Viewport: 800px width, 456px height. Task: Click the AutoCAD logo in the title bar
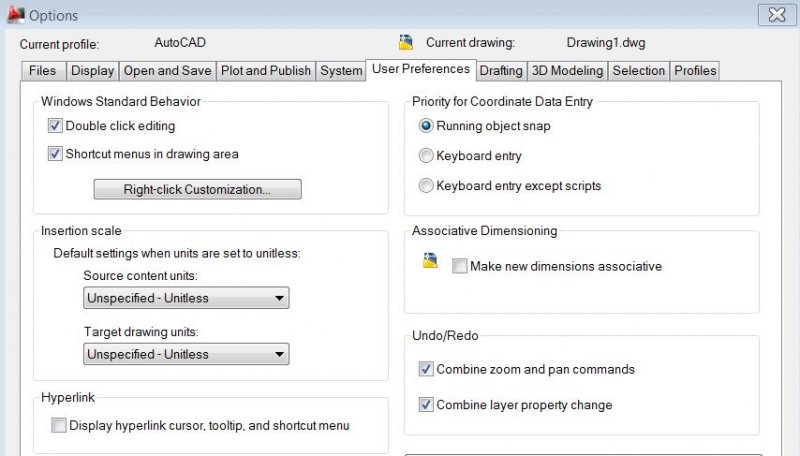coord(15,14)
